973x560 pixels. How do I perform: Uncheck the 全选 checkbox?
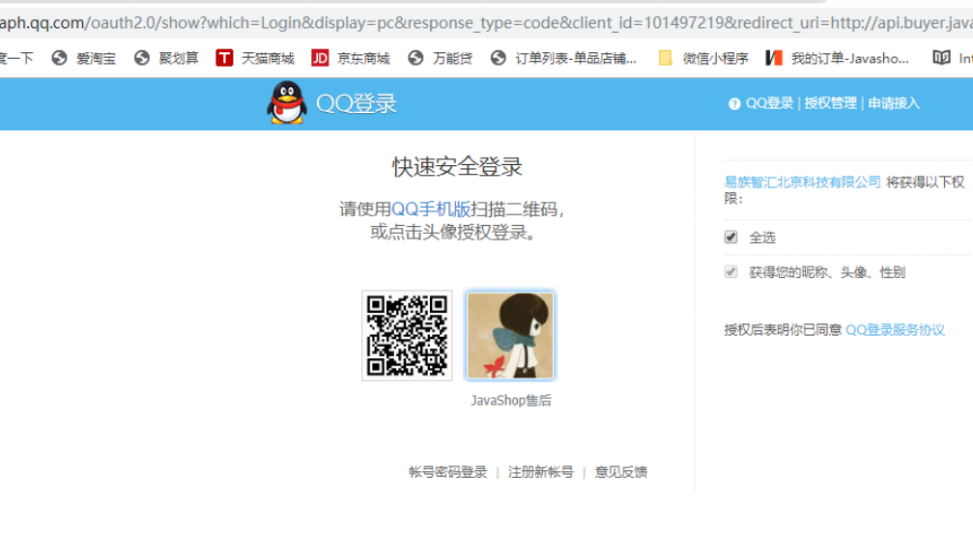731,238
